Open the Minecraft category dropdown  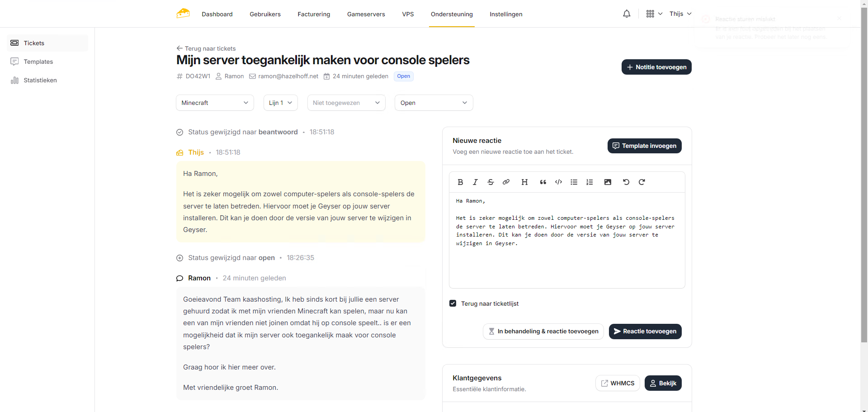click(x=215, y=103)
